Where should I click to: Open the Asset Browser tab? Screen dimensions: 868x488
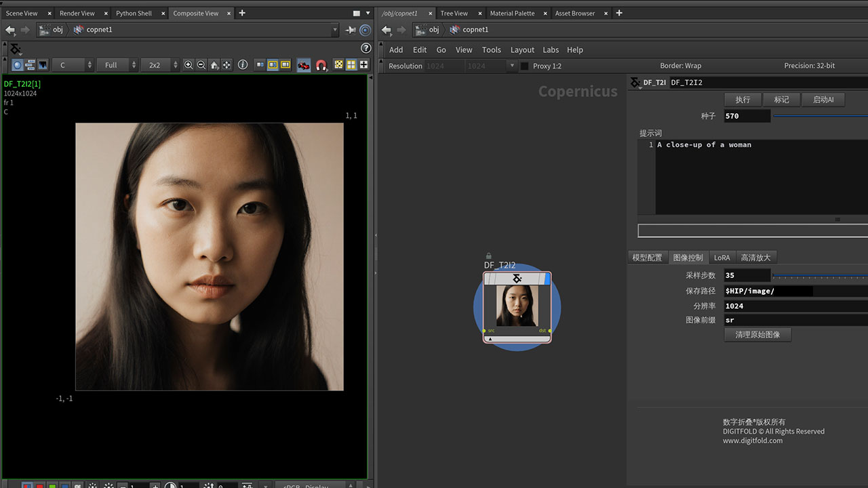tap(575, 14)
